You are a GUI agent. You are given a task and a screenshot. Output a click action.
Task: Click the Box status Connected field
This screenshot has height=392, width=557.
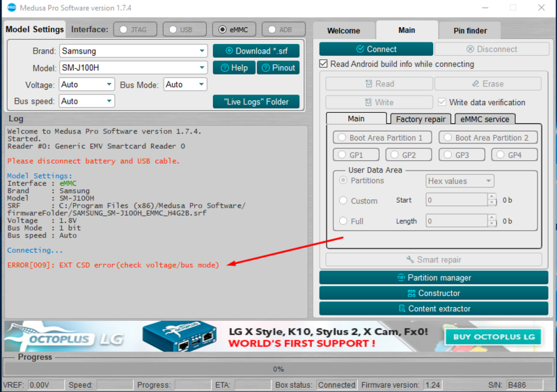(336, 385)
